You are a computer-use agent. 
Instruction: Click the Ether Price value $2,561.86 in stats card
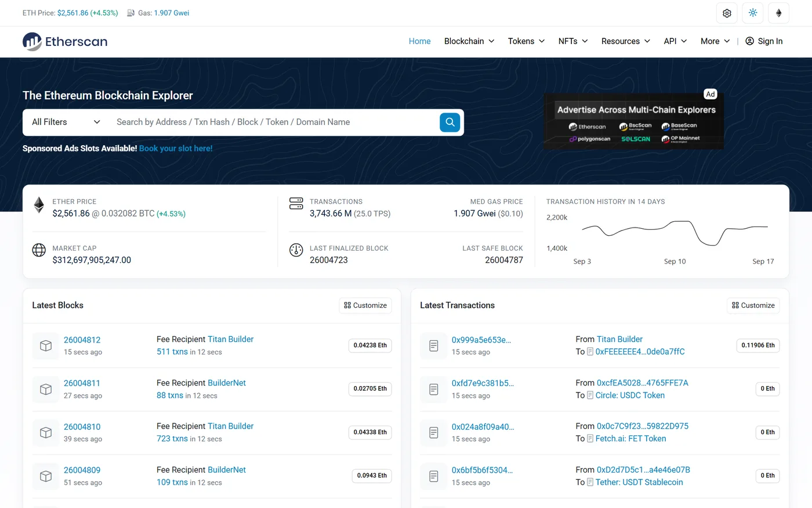[71, 214]
